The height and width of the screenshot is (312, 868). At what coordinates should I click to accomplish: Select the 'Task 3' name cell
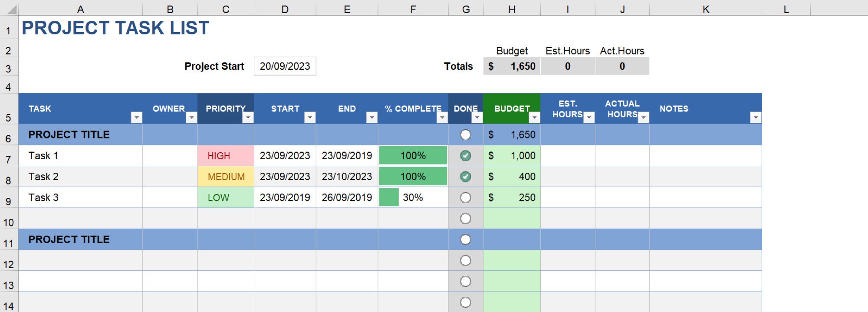80,197
